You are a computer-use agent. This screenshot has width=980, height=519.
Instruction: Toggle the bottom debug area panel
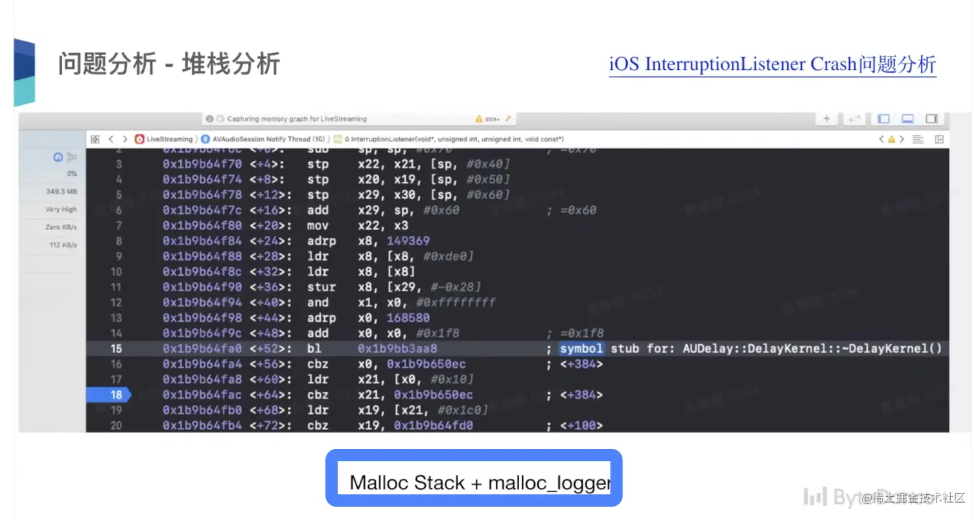(x=907, y=119)
